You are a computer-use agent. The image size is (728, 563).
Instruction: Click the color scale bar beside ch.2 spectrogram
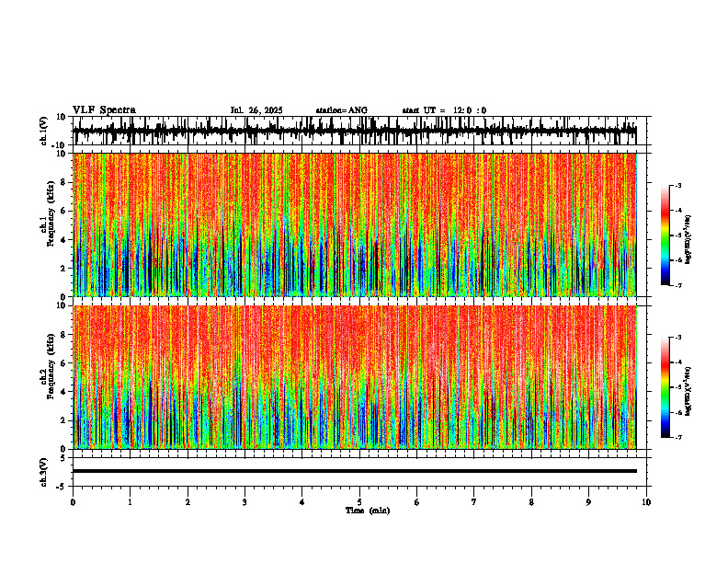click(x=665, y=387)
